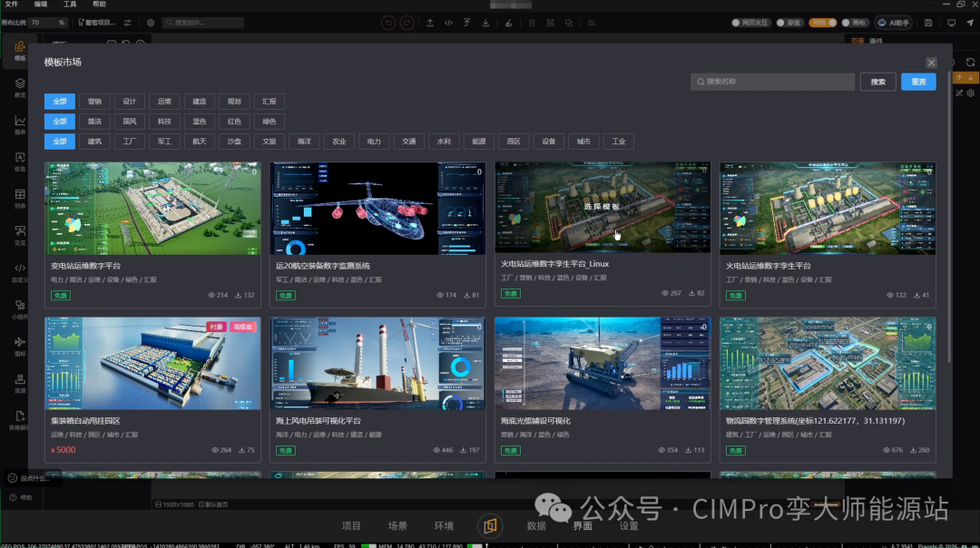This screenshot has width=980, height=548.
Task: Open the 自定义 code sidebar panel
Action: click(20, 272)
